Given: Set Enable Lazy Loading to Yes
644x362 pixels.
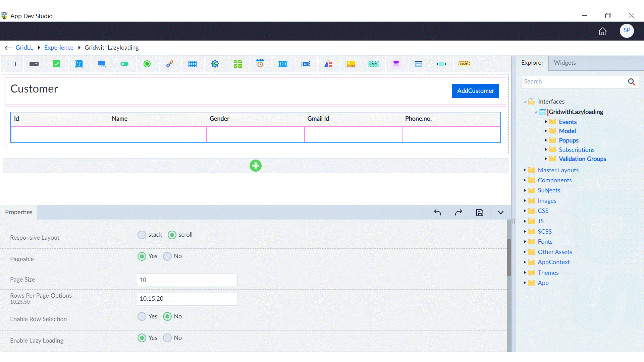Looking at the screenshot, I should 142,338.
